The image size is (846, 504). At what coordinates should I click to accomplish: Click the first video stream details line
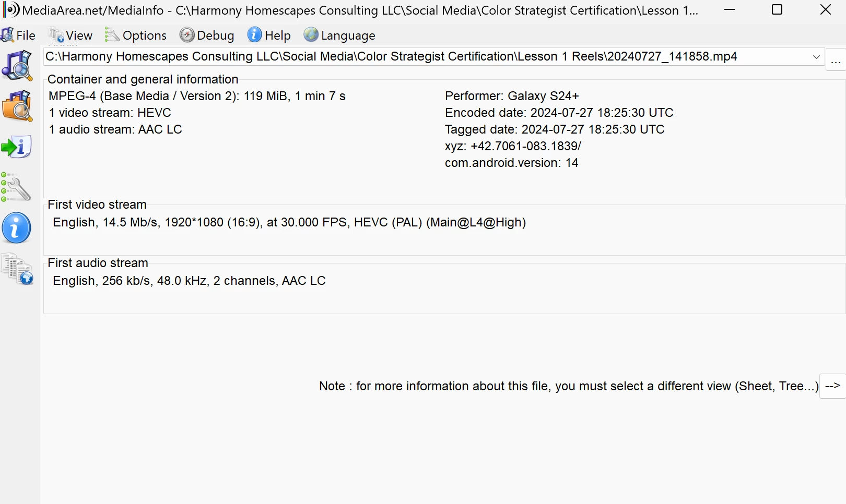pos(289,222)
